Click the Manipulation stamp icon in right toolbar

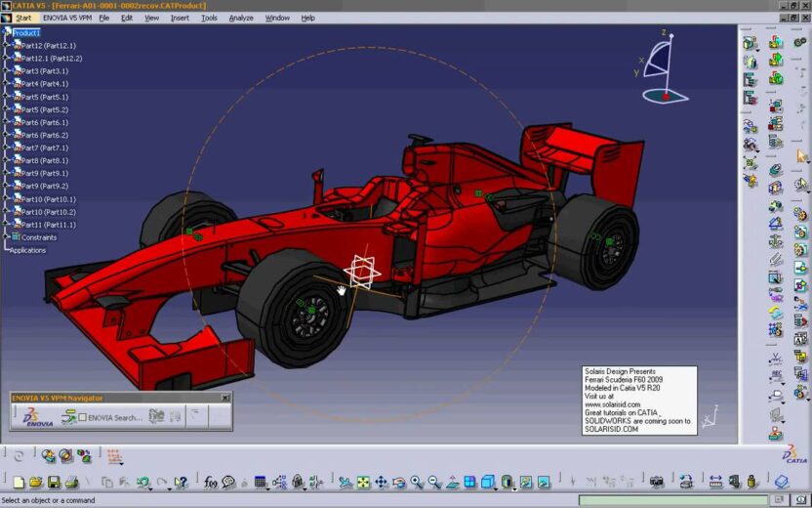[x=775, y=433]
